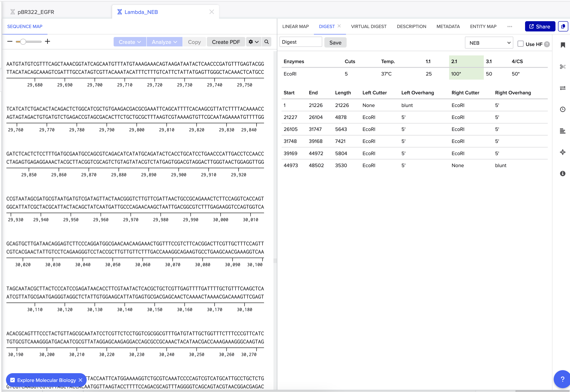The width and height of the screenshot is (570, 392).
Task: Switch to the pBR322_EGFR document tab
Action: pyautogui.click(x=36, y=12)
